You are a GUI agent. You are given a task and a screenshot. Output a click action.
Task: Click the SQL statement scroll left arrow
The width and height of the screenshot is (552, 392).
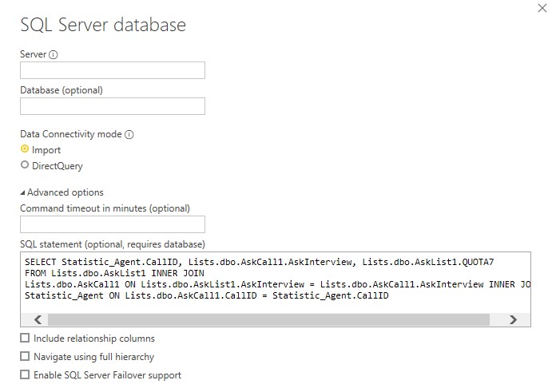pyautogui.click(x=38, y=319)
